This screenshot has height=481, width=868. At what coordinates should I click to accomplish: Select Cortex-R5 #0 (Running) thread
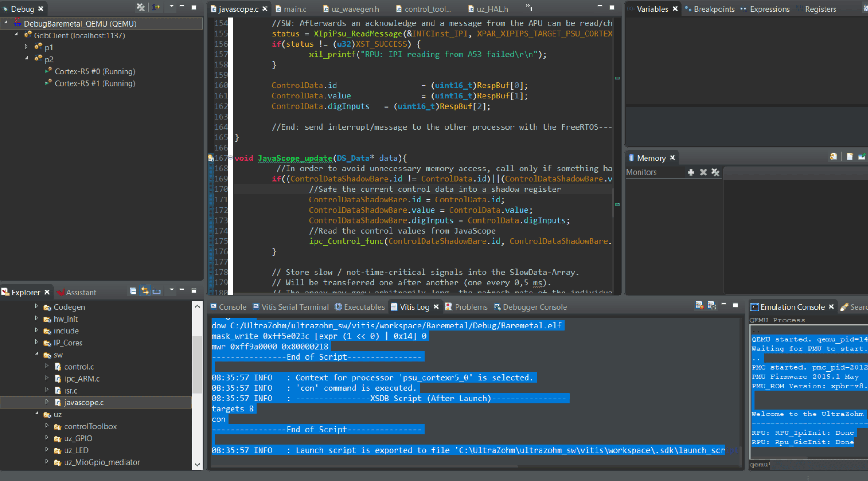(95, 71)
